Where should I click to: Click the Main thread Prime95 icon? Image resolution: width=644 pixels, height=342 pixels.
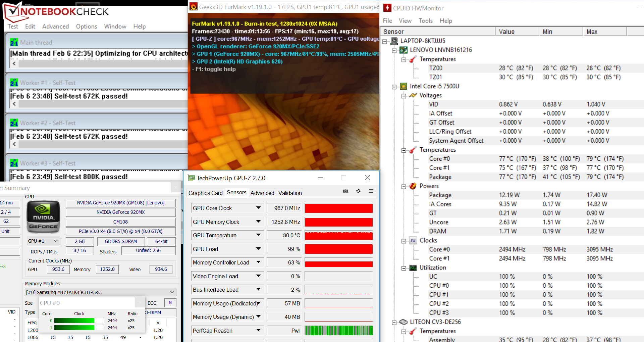[14, 42]
